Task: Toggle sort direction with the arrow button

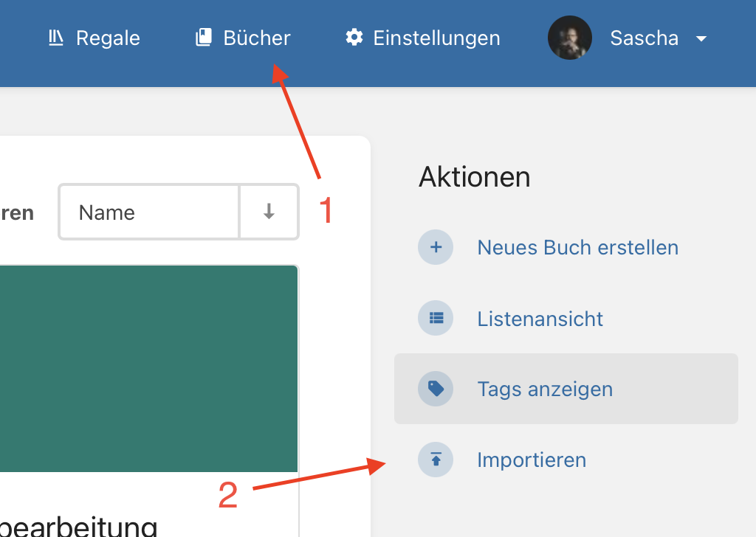Action: (x=269, y=212)
